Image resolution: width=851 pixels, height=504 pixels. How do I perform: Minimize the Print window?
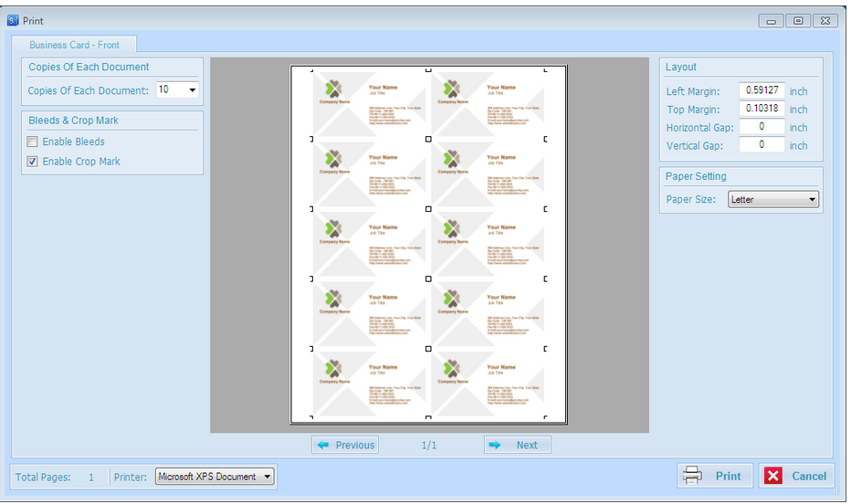(771, 21)
